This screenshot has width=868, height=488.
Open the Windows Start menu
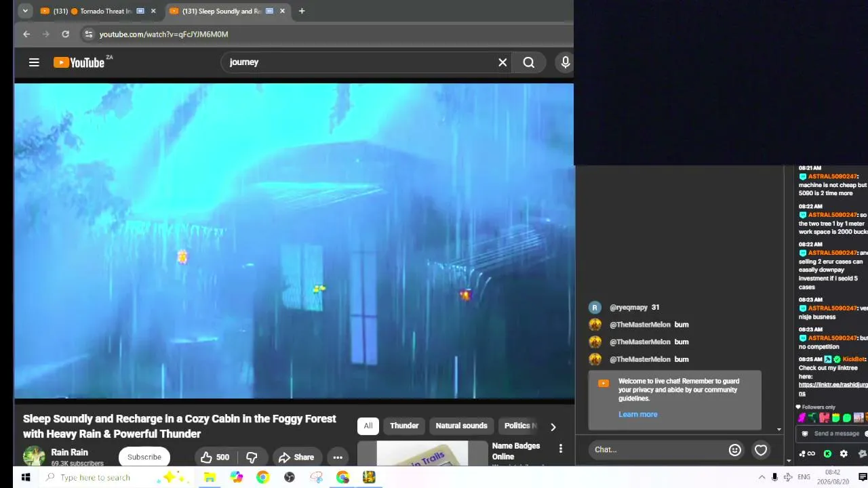pos(26,477)
